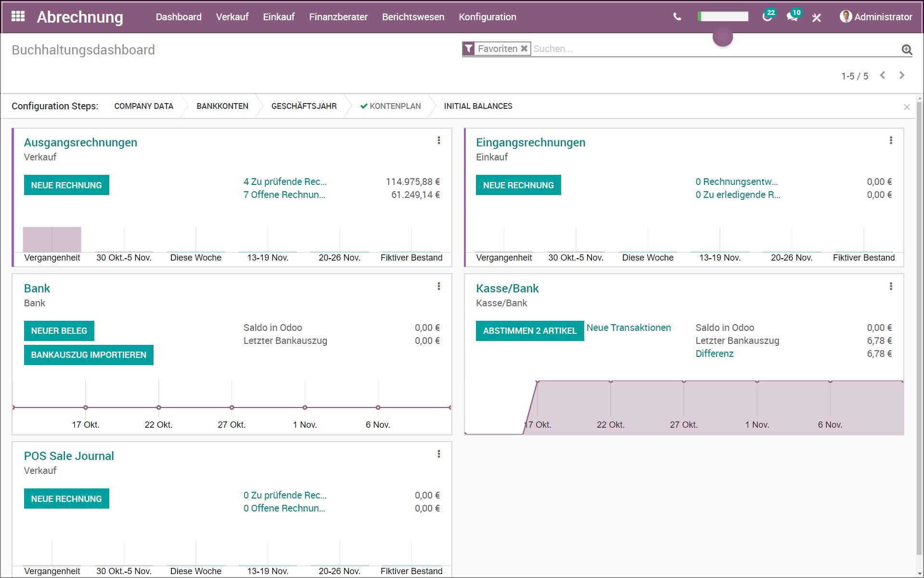Viewport: 924px width, 578px height.
Task: Close the Configuration Steps bar
Action: point(907,107)
